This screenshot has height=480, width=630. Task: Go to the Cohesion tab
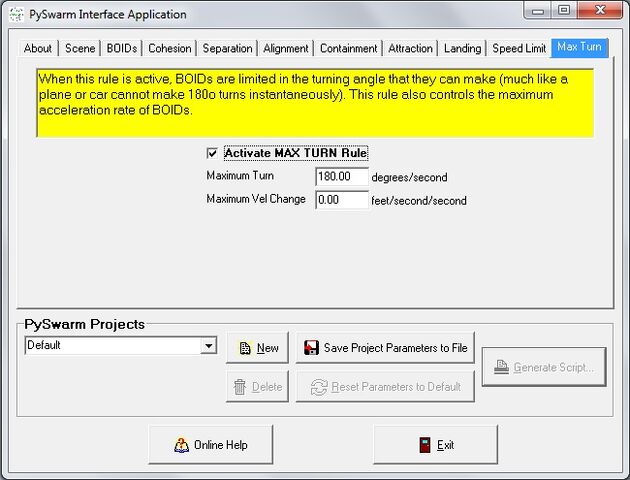pos(170,49)
